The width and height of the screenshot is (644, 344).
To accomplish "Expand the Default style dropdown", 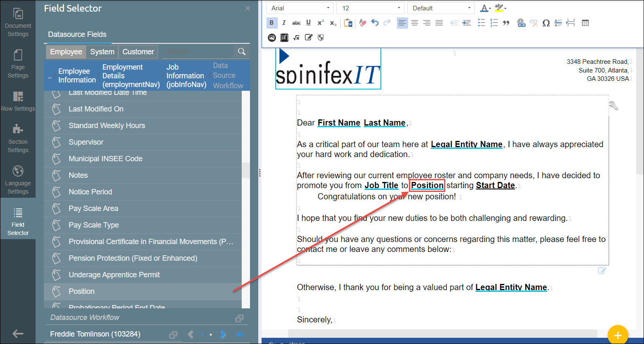I will (440, 8).
